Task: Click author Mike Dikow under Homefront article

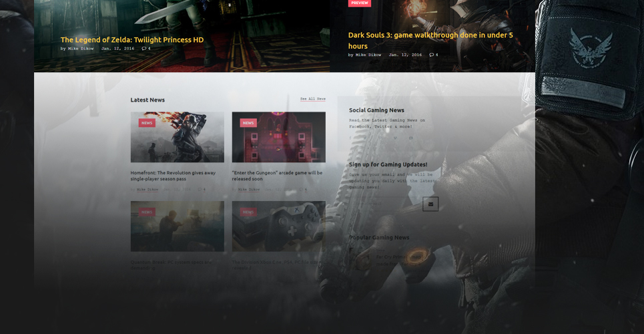Action: click(147, 190)
